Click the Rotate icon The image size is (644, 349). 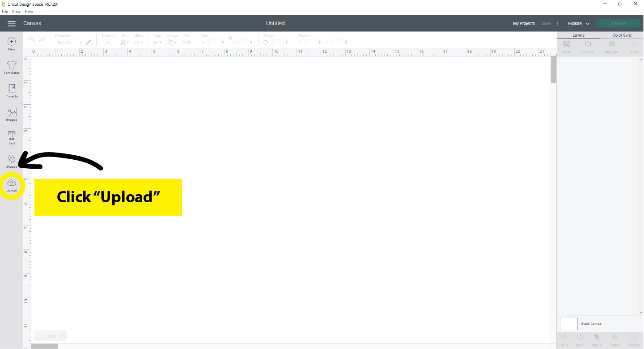click(x=266, y=42)
